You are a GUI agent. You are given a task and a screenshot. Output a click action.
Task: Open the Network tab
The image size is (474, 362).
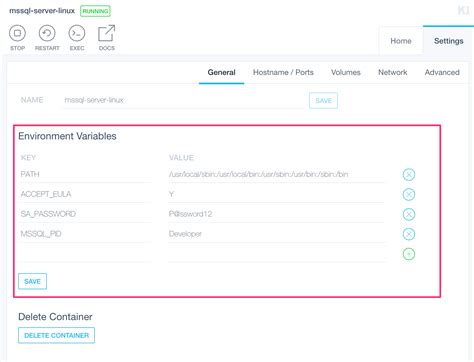point(392,72)
